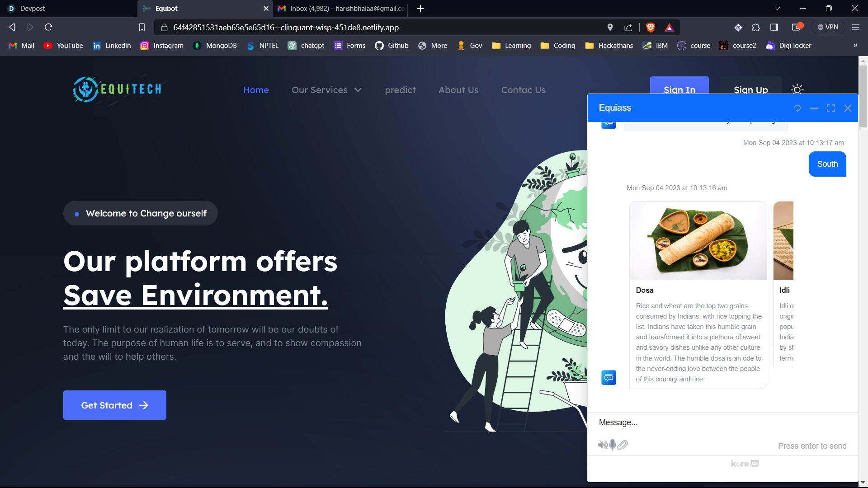The width and height of the screenshot is (868, 488).
Task: Click the Brave Shields lion icon
Action: pyautogui.click(x=651, y=28)
